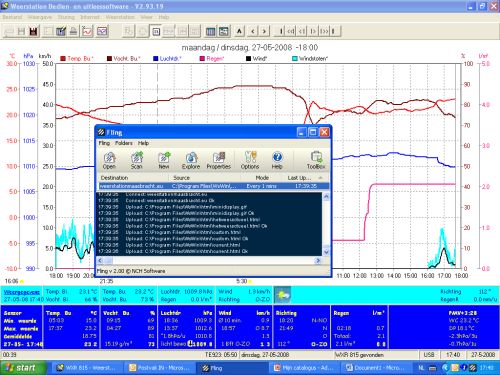Select the weerstationmaasbracht.eu row in Fling list
This screenshot has width=500, height=375.
(x=213, y=186)
